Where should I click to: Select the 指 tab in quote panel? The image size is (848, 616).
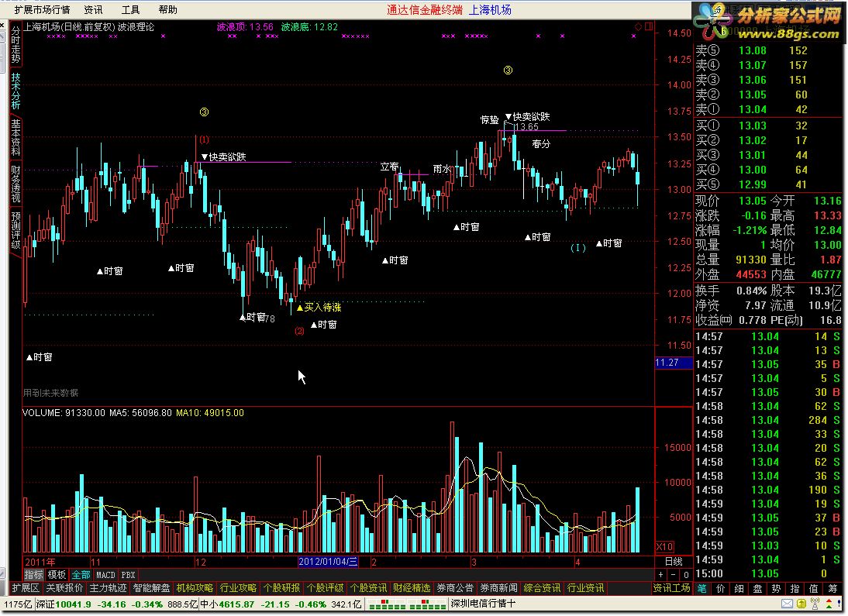[x=795, y=588]
